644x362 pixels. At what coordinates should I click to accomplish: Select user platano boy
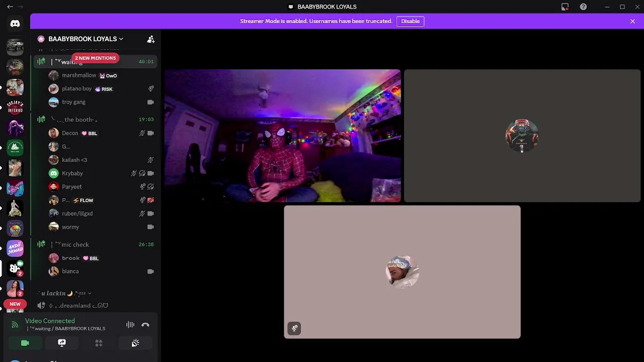point(102,88)
